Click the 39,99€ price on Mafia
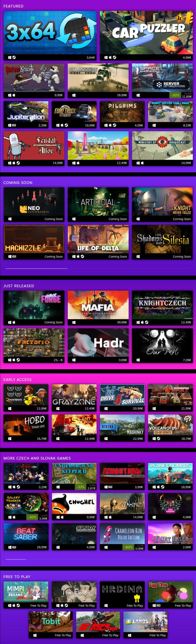The image size is (196, 644). 122,322
